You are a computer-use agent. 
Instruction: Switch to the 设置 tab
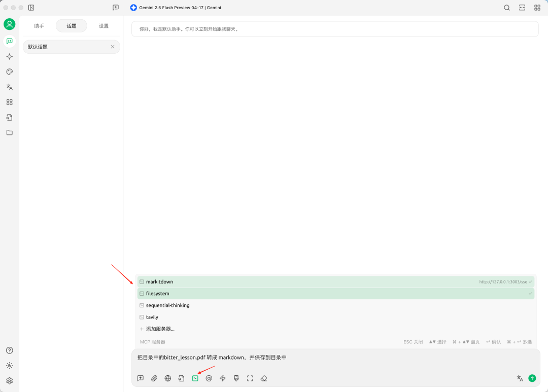[104, 26]
